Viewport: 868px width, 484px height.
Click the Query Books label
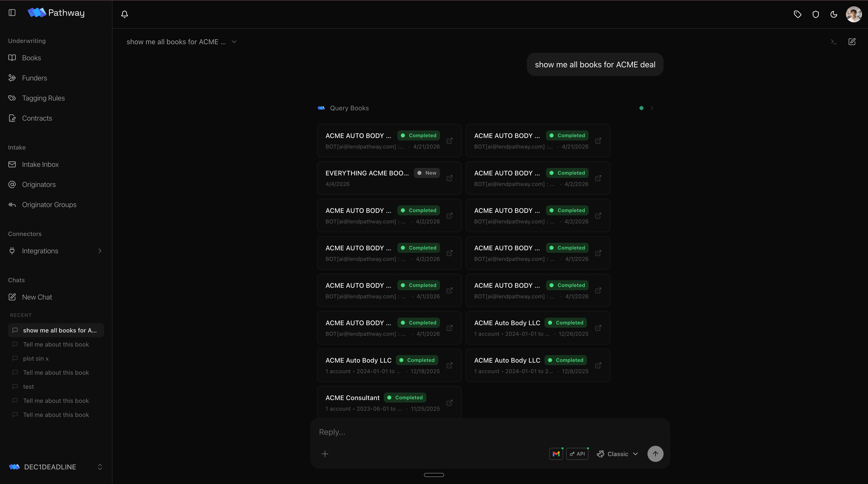pyautogui.click(x=349, y=108)
